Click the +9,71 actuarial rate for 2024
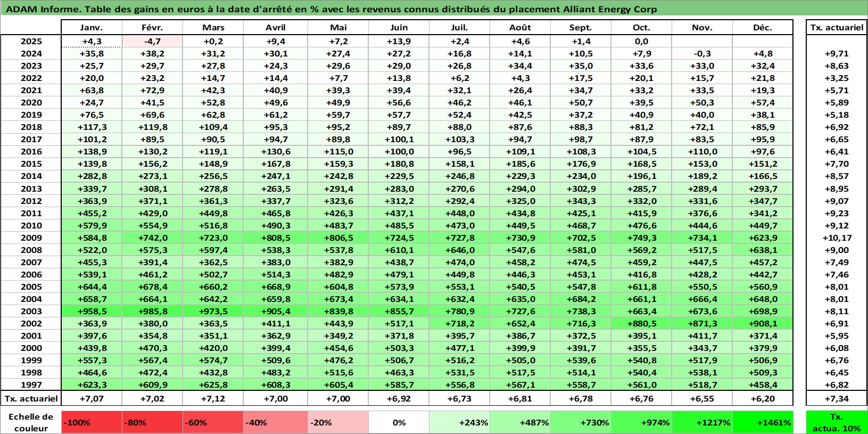 (837, 54)
